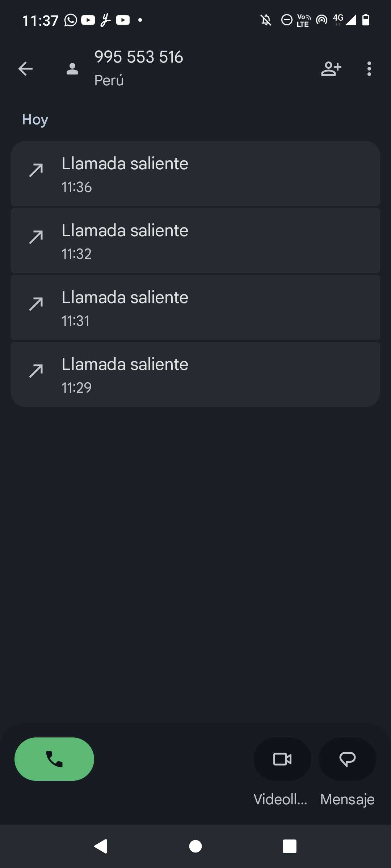Tap the battery icon in status bar
Screen dimensions: 391x868
pyautogui.click(x=366, y=20)
